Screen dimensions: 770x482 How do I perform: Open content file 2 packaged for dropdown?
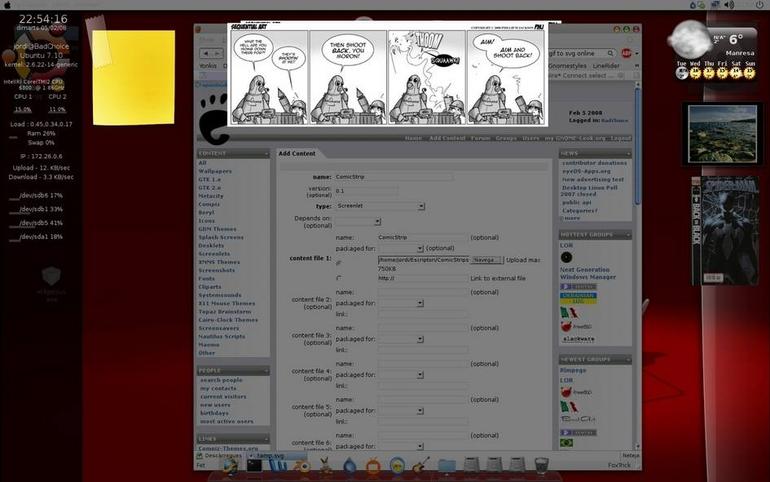pos(400,303)
